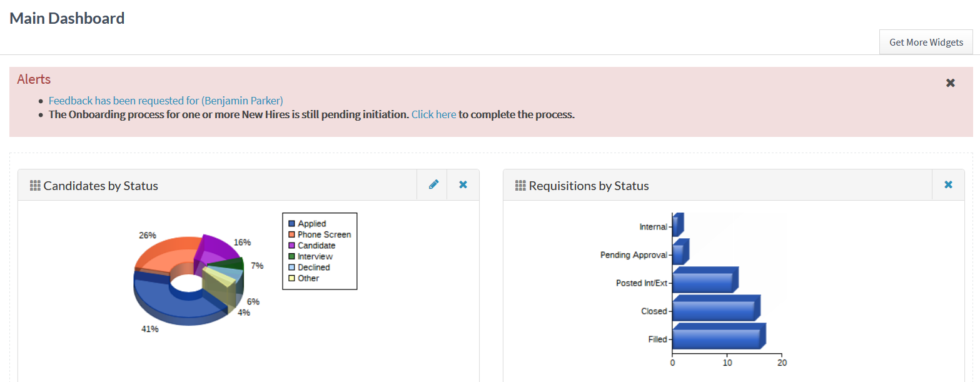Close the Candidates by Status widget
Viewport: 980px width, 382px height.
pos(463,184)
